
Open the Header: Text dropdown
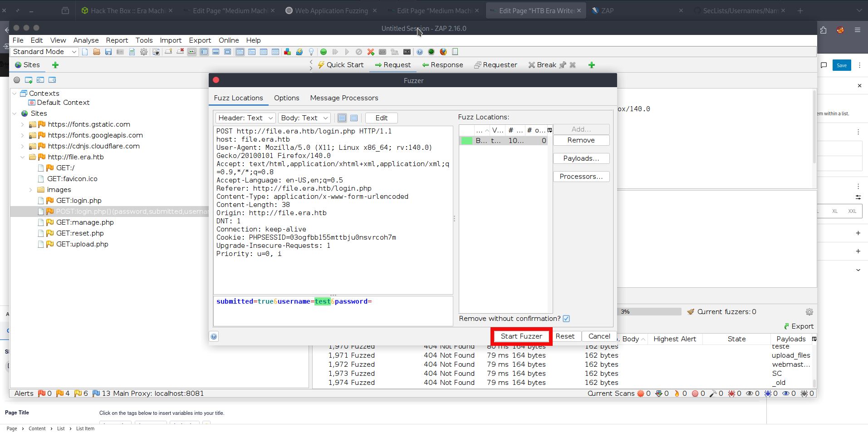pyautogui.click(x=245, y=118)
